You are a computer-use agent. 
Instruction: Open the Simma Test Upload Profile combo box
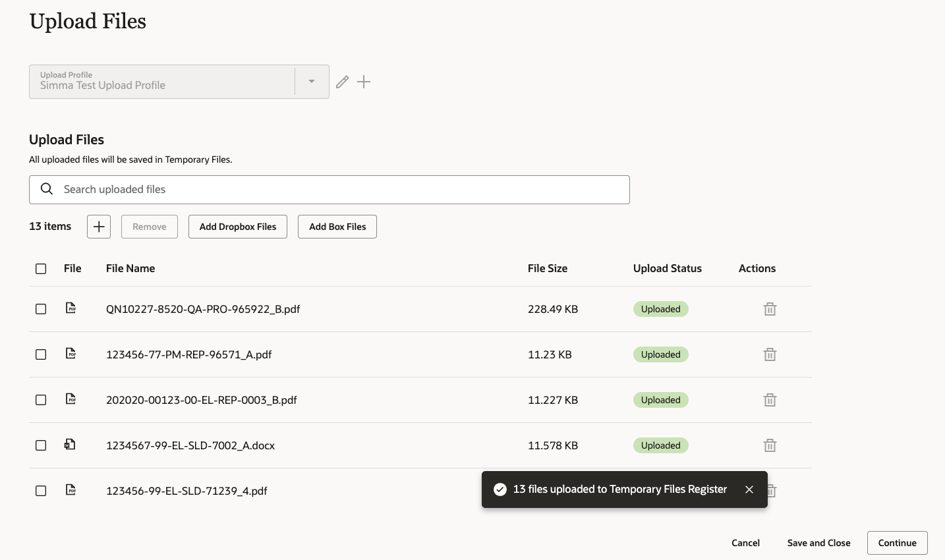coord(162,82)
